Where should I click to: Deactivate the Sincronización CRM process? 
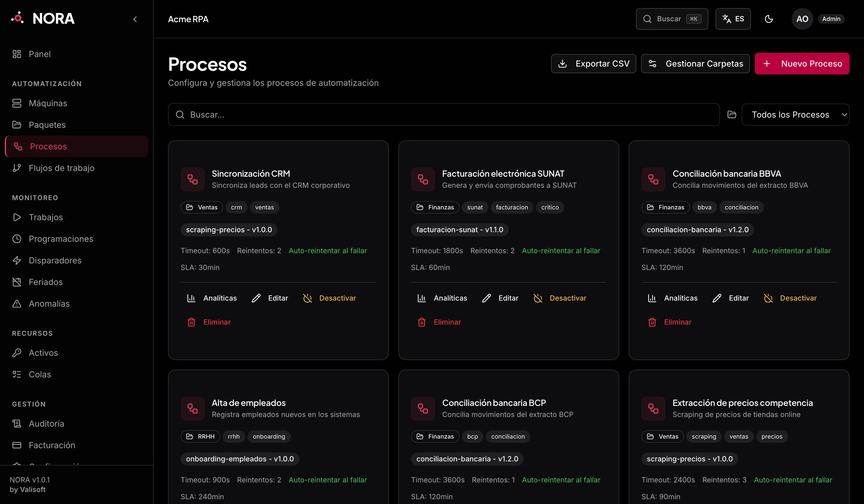(329, 298)
